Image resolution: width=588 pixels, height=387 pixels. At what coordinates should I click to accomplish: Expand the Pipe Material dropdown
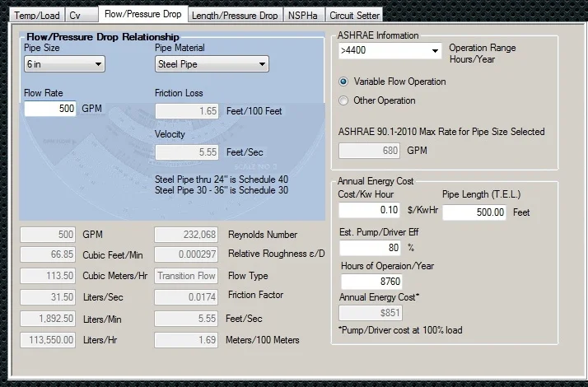pyautogui.click(x=212, y=64)
